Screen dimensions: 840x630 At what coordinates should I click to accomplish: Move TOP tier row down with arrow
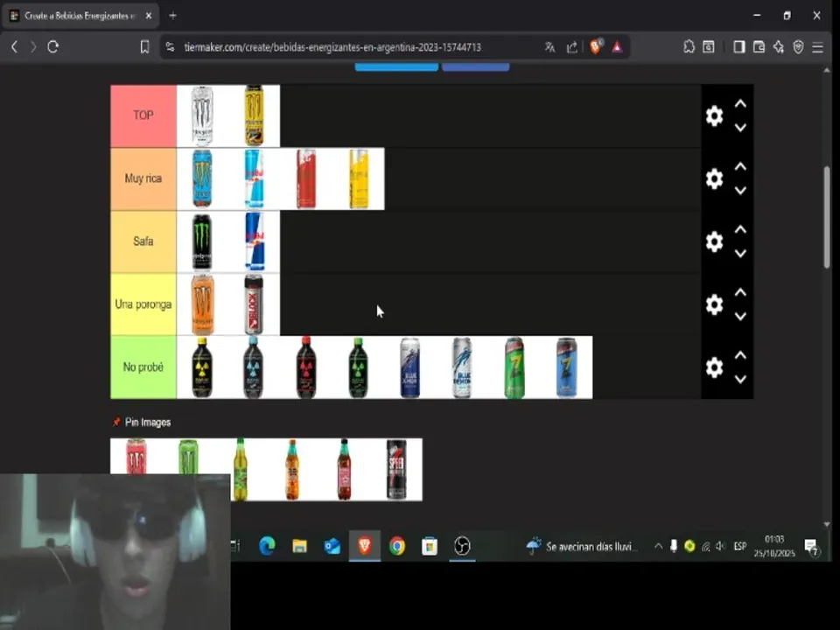click(x=740, y=128)
